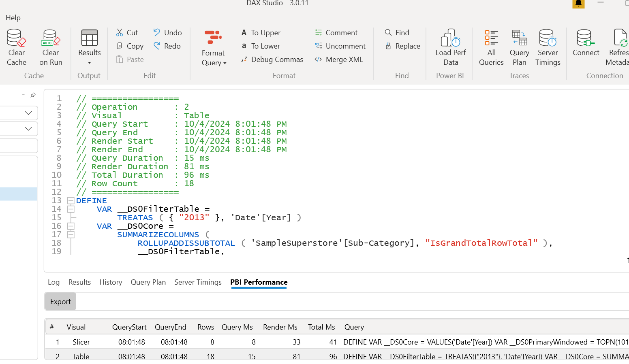Viewport: 629px width, 364px height.
Task: Click Merge XML in the ribbon
Action: point(339,60)
